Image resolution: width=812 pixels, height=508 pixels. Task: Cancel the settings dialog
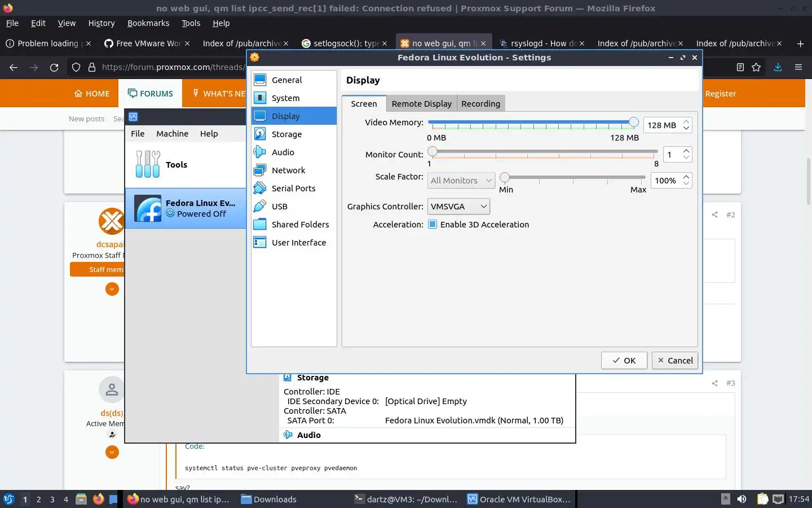pyautogui.click(x=675, y=361)
